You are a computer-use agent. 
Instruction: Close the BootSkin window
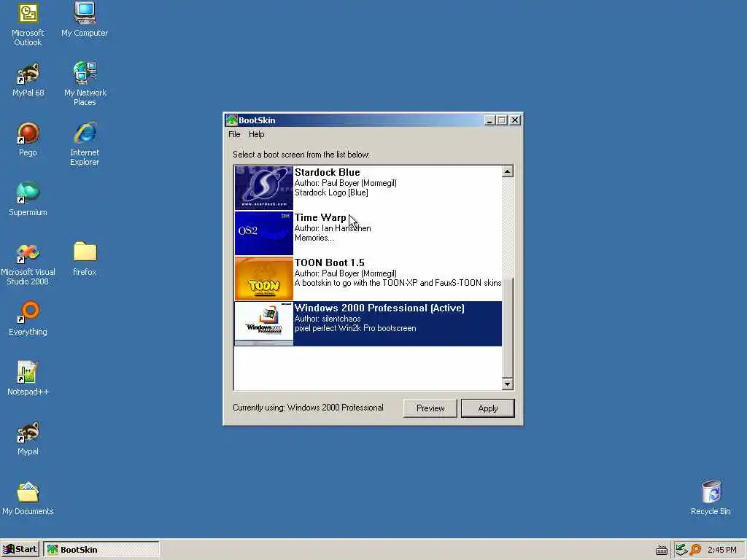pos(515,120)
